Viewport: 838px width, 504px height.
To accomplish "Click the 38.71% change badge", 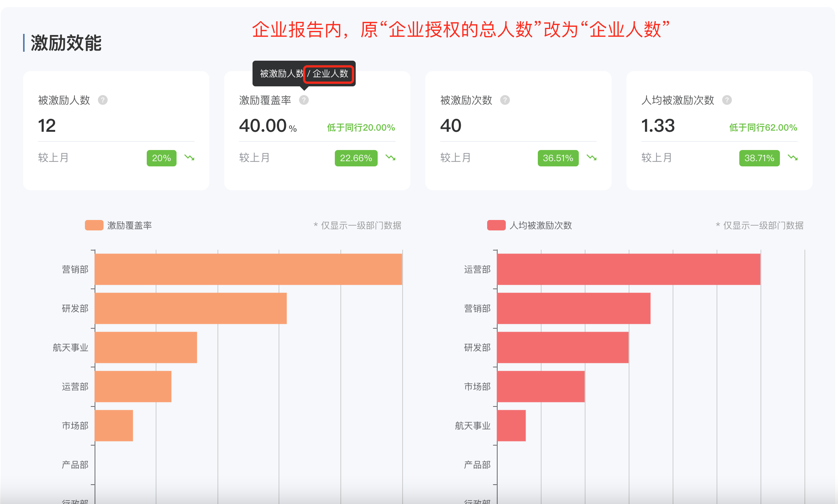I will click(759, 158).
